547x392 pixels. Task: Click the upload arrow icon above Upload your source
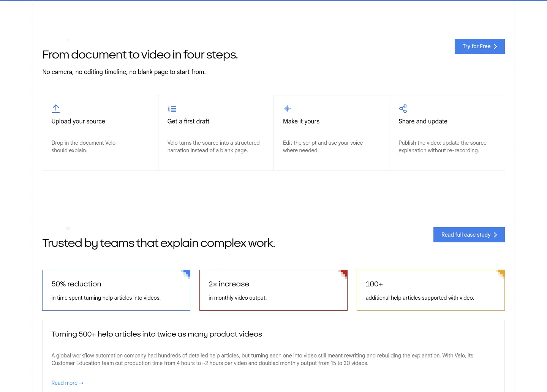click(56, 109)
